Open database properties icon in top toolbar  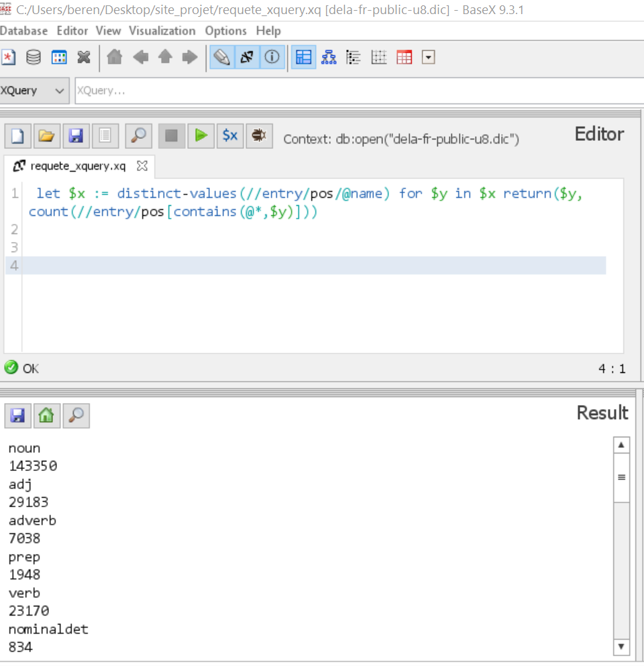59,57
